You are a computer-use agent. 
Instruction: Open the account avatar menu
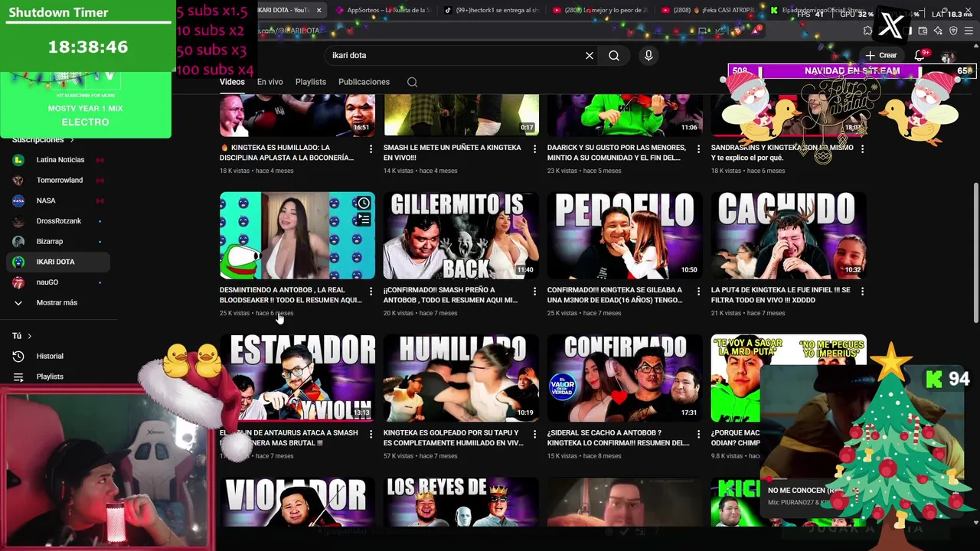click(x=948, y=56)
